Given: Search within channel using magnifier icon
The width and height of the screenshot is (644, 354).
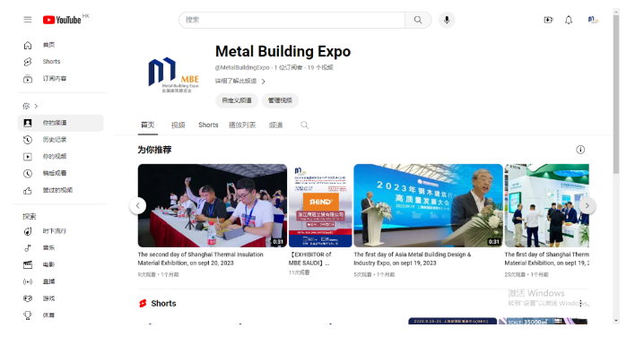Looking at the screenshot, I should tap(304, 125).
